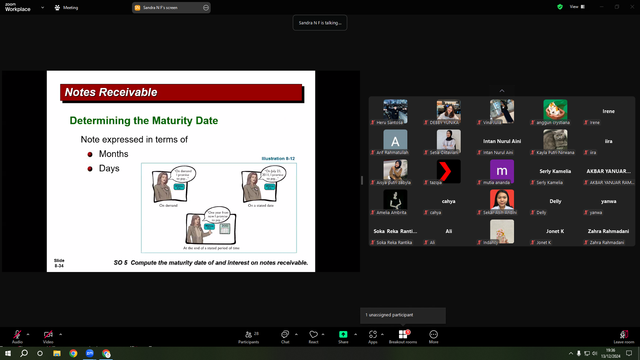Screen dimensions: 640x360
Task: Show hidden system tray icons
Action: pyautogui.click(x=571, y=353)
